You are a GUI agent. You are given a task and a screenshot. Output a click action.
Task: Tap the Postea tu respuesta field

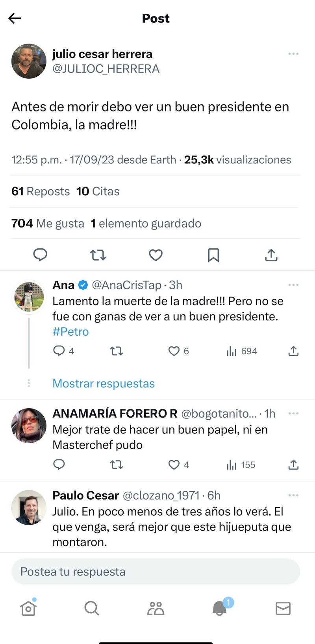point(156,572)
